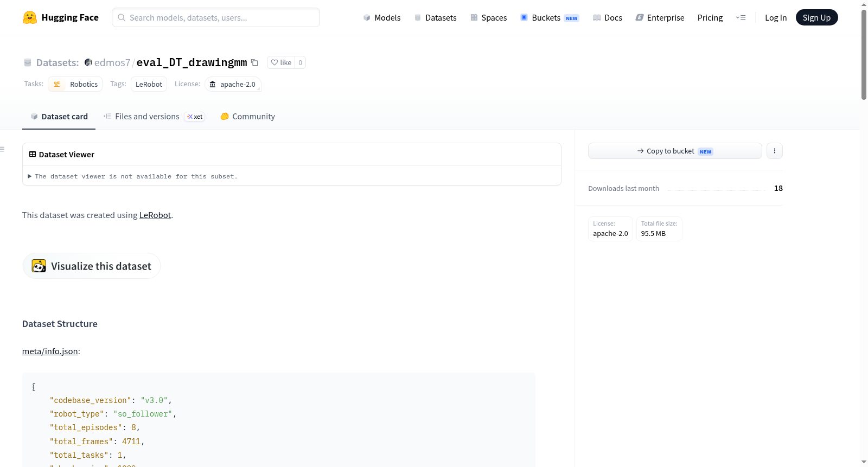Copy dataset name with the copy icon
868x467 pixels.
pyautogui.click(x=254, y=62)
